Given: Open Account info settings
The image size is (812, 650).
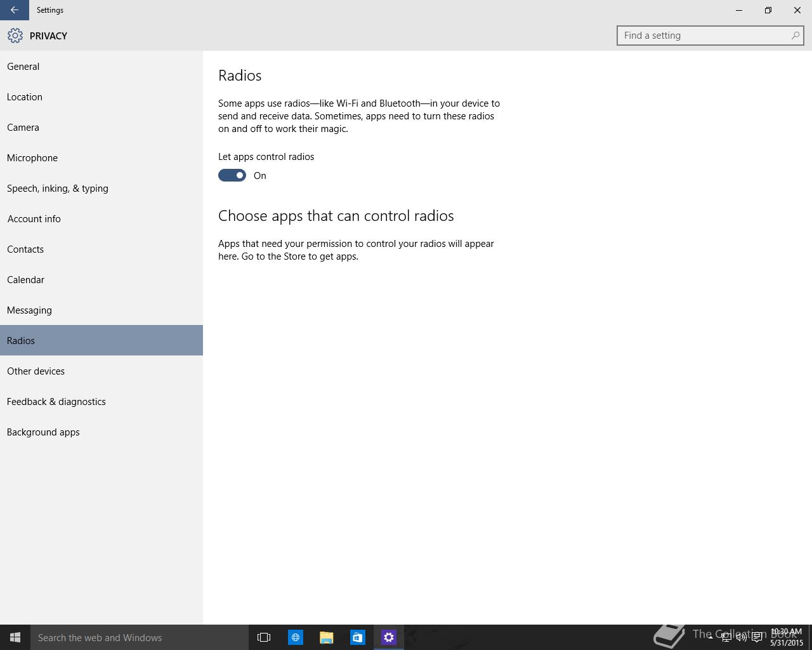Looking at the screenshot, I should point(101,219).
